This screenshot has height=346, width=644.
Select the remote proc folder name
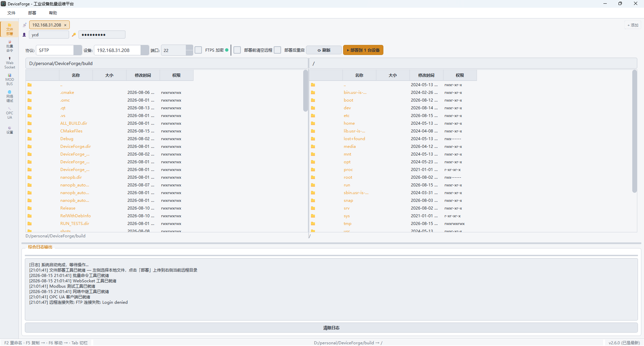click(348, 170)
